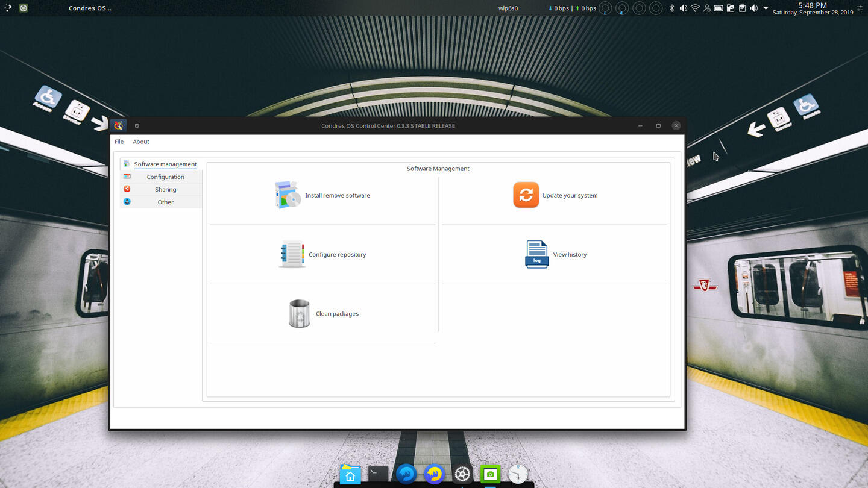Open the clipboard tray icon
This screenshot has height=488, width=868.
coord(742,8)
